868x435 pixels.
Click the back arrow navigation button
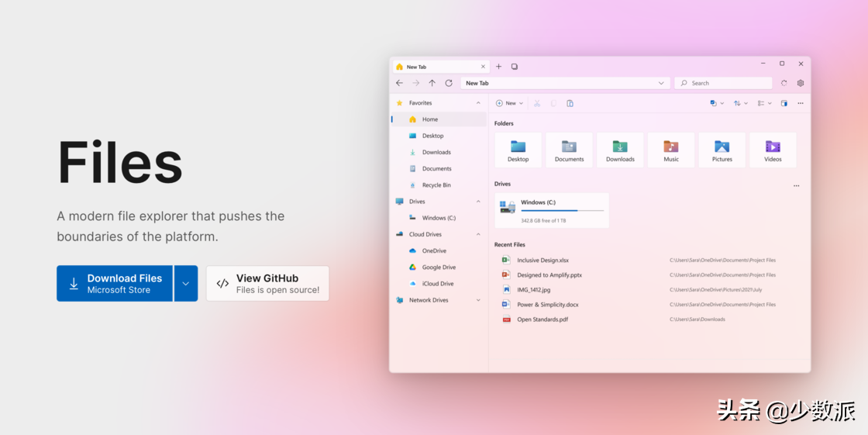[399, 83]
